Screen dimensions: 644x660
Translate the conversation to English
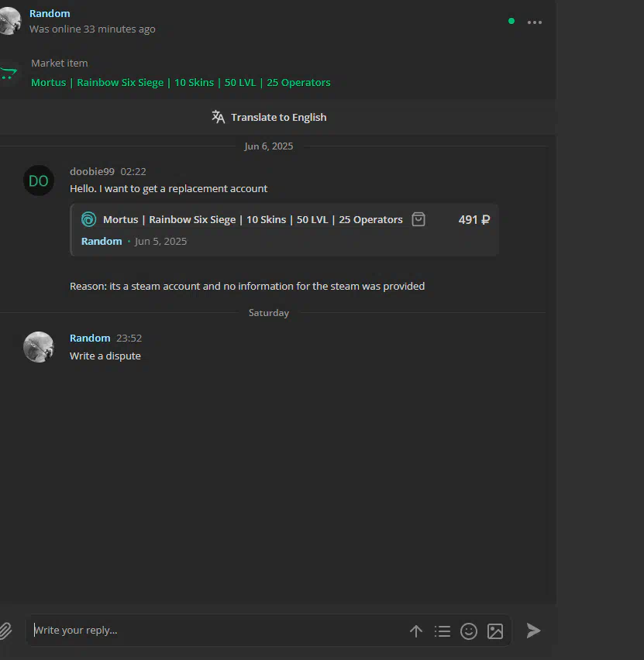click(x=269, y=117)
